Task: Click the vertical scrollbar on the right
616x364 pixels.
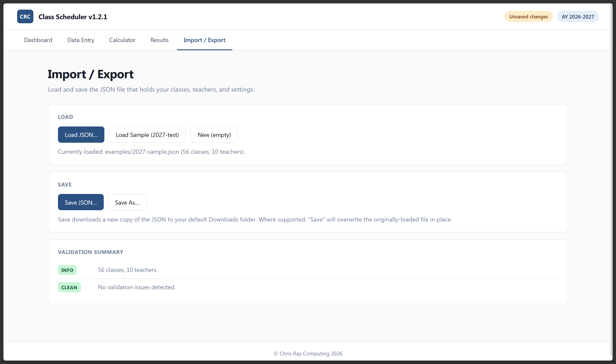Action: click(x=611, y=180)
